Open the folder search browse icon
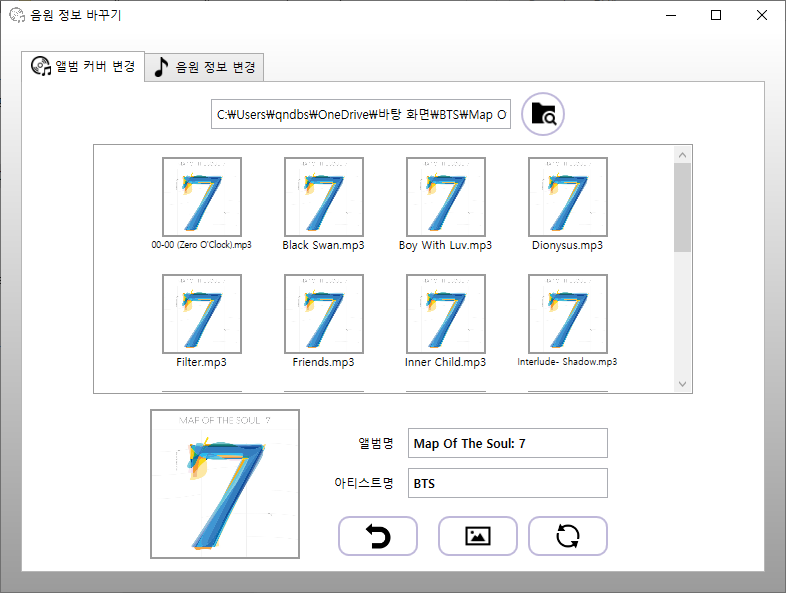The height and width of the screenshot is (593, 786). point(543,114)
